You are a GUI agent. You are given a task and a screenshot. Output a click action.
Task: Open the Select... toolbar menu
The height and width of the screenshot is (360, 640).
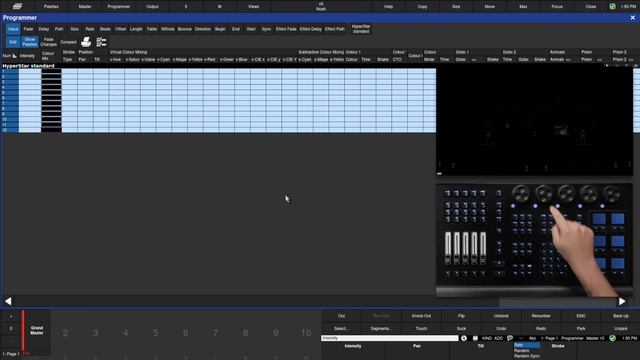[341, 328]
